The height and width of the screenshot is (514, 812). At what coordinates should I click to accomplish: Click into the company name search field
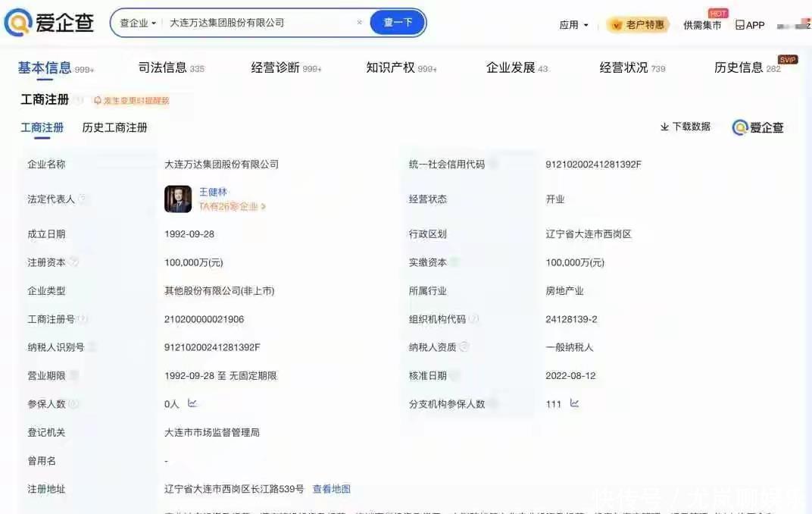pos(258,23)
